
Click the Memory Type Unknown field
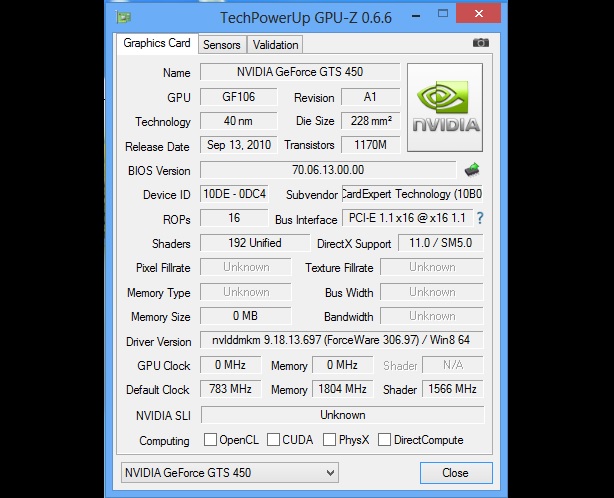pyautogui.click(x=246, y=292)
